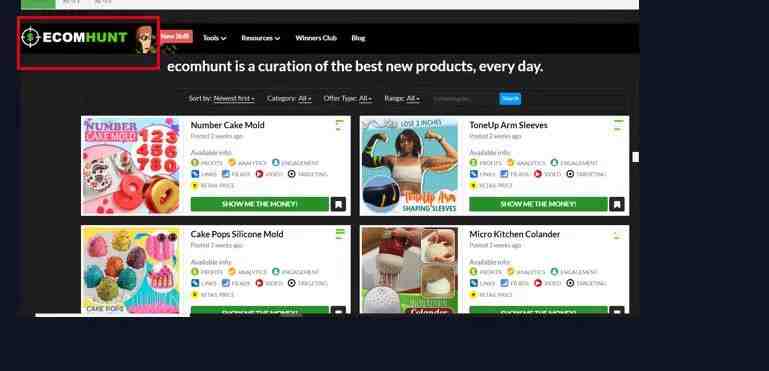View Analytics icon on ToneUp Arm Sleeves
Viewport: 769px width, 371px height.
[511, 162]
